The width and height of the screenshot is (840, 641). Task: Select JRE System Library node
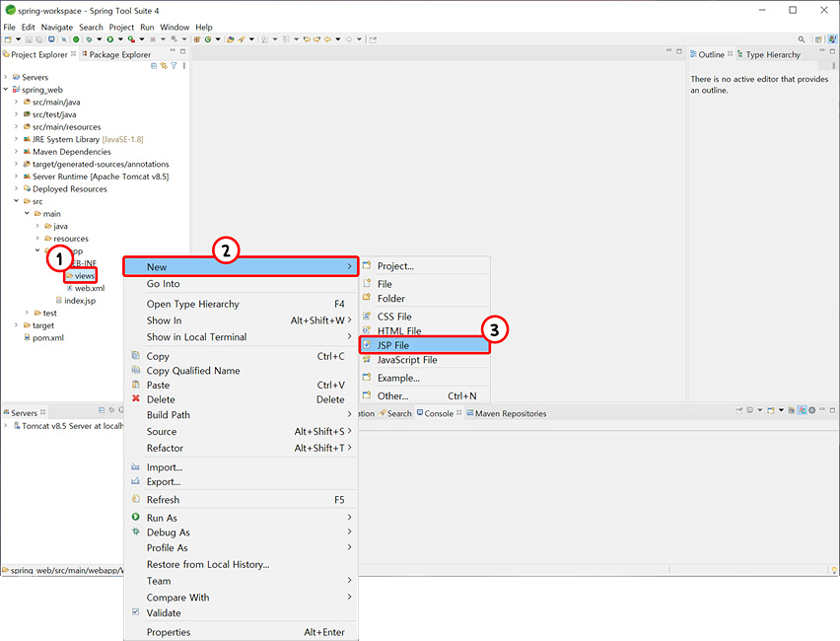click(x=83, y=139)
